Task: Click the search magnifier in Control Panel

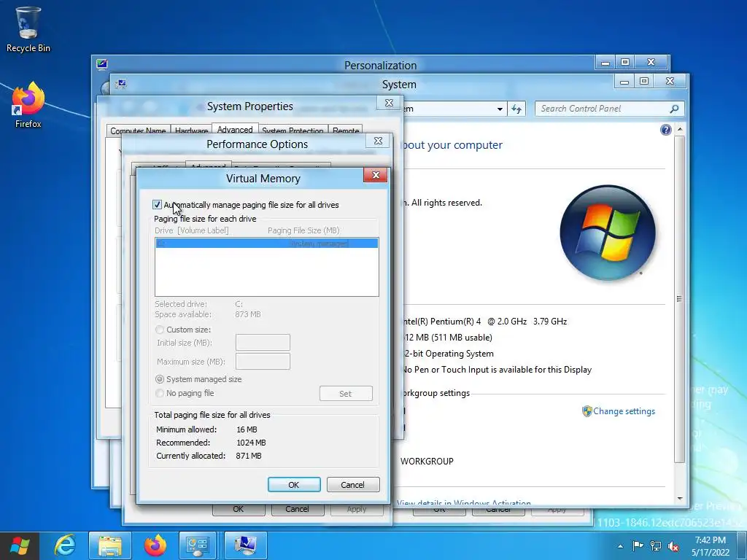Action: [674, 109]
